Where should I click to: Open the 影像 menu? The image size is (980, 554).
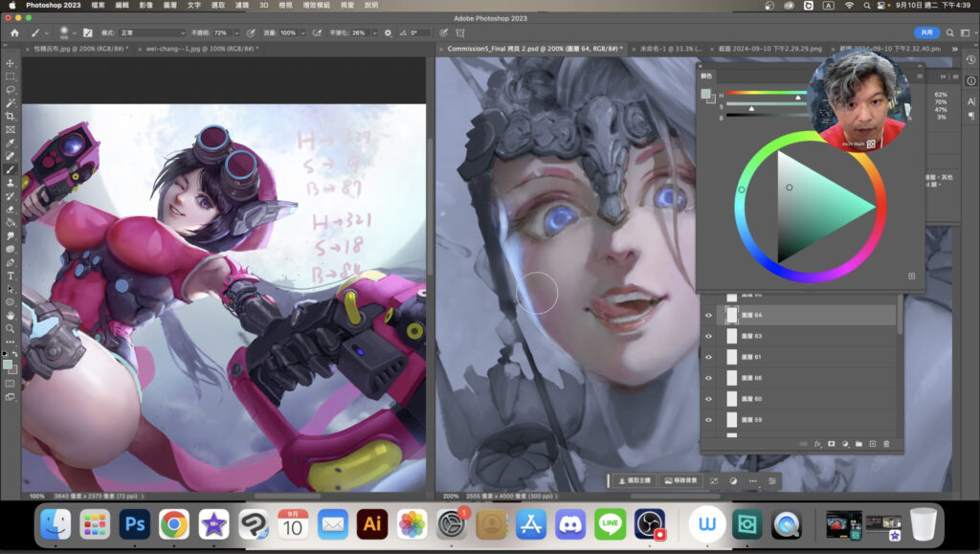(x=145, y=5)
